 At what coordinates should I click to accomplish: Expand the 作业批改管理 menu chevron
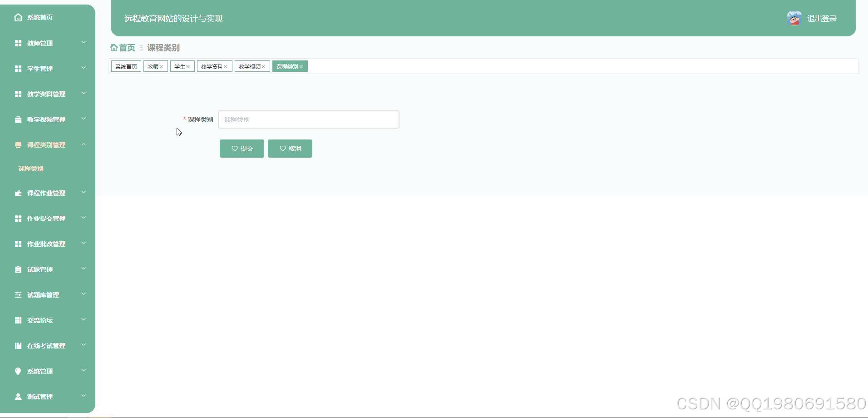84,243
